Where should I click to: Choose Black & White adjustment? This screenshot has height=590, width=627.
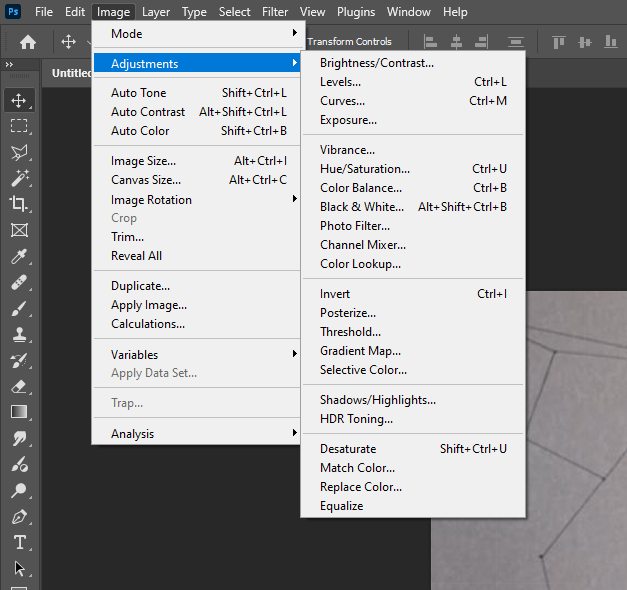(413, 207)
